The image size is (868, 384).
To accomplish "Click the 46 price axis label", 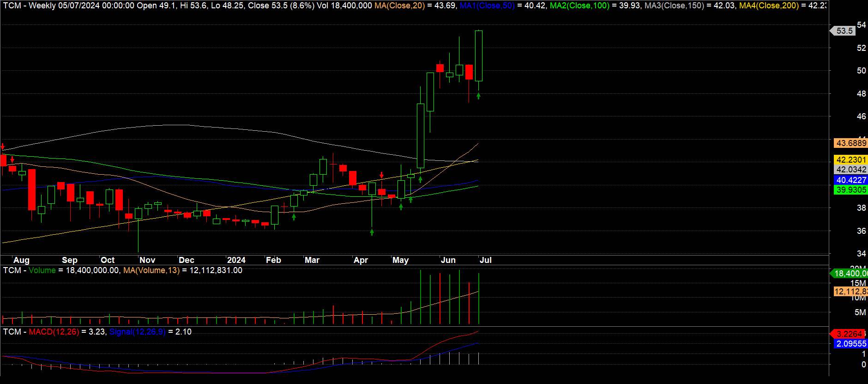I will [x=861, y=116].
